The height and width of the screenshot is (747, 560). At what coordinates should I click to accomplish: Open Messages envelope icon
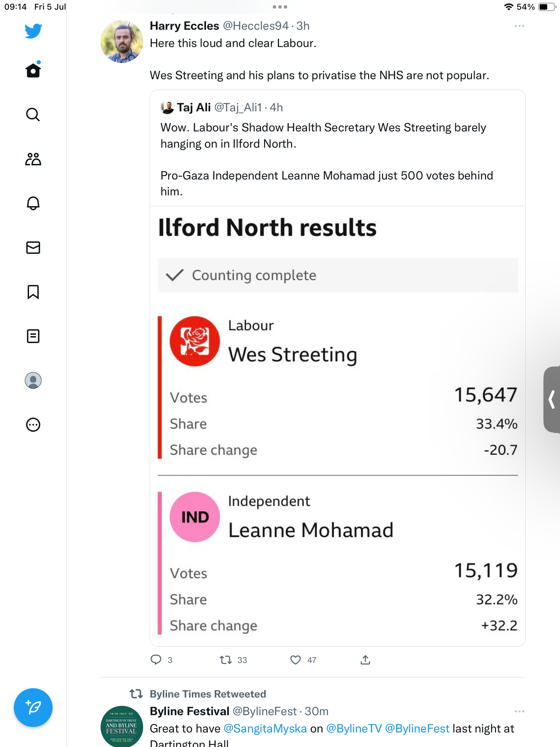click(33, 248)
